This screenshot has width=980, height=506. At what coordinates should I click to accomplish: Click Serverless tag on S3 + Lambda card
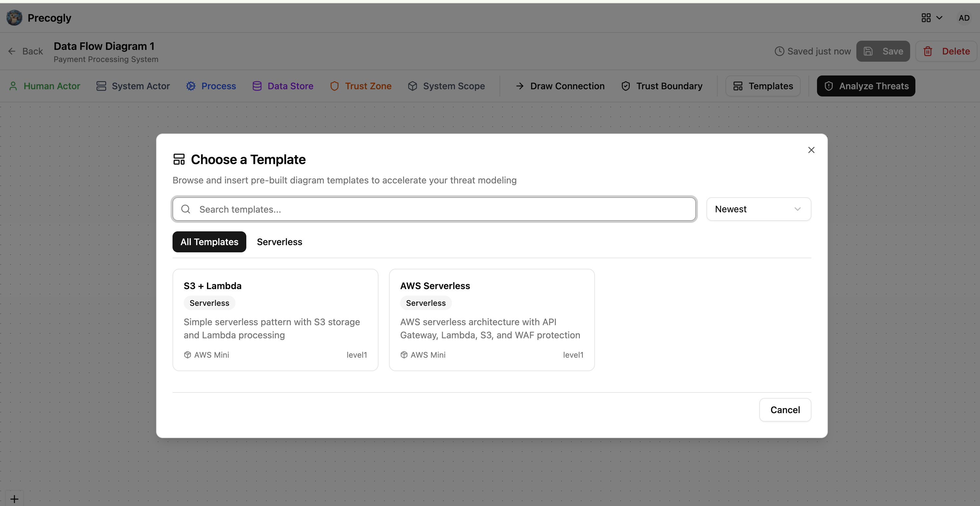coord(209,303)
